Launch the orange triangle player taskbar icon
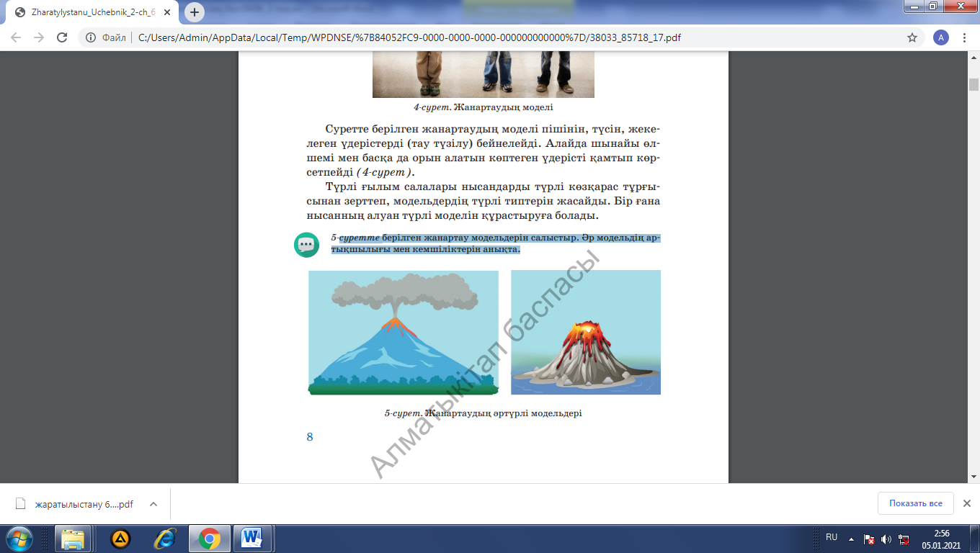Screen dimensions: 980x553 [120, 539]
